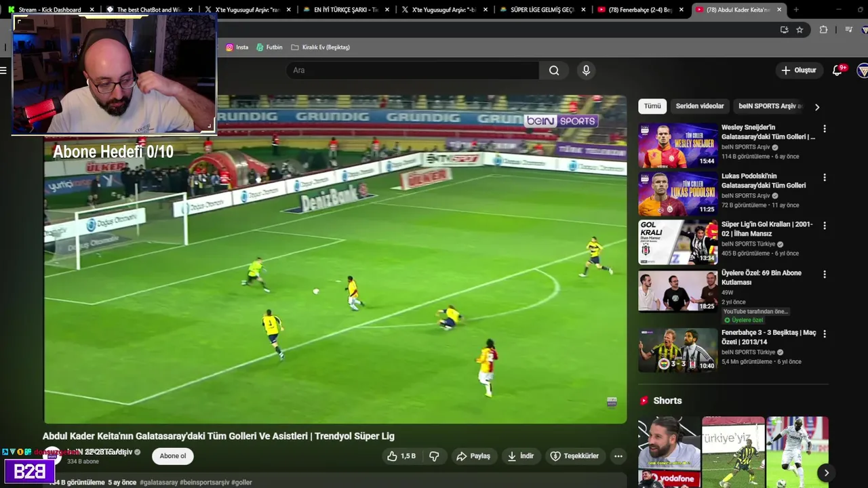Image resolution: width=868 pixels, height=488 pixels.
Task: Click the Üyelere özel badge
Action: tap(743, 321)
